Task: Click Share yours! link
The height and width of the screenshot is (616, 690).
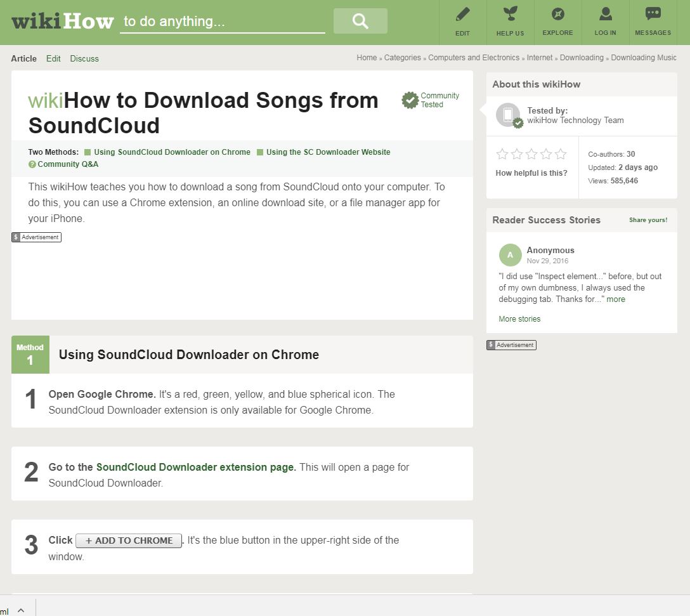Action: [648, 220]
